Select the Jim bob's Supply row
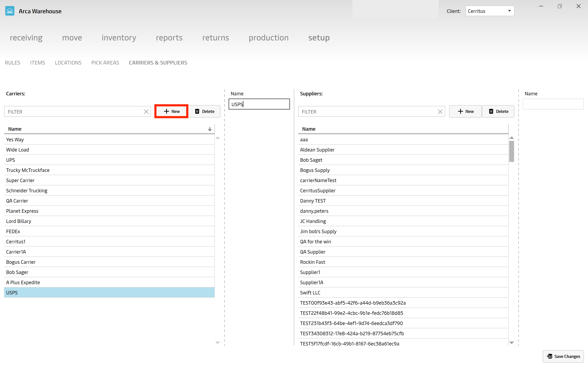The width and height of the screenshot is (588, 392). click(403, 232)
